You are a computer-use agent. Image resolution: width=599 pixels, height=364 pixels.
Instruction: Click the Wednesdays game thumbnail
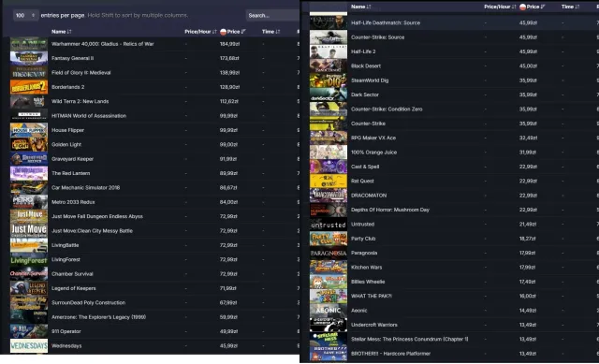pos(29,346)
